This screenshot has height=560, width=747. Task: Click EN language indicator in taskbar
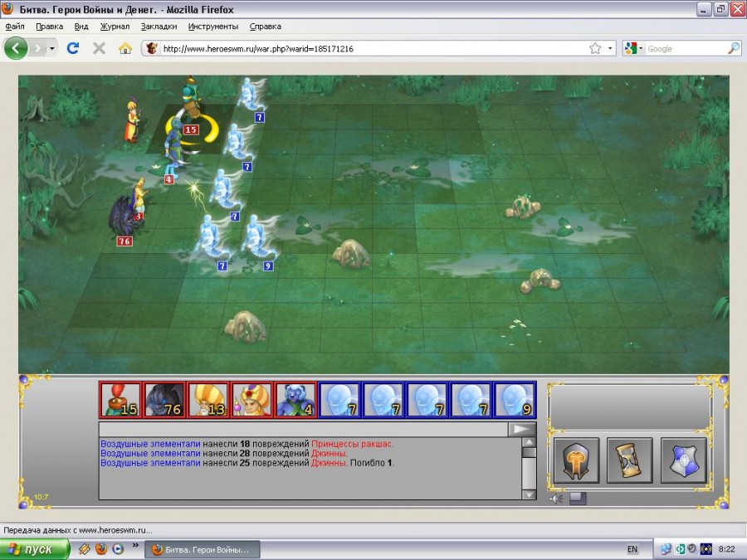(x=632, y=549)
